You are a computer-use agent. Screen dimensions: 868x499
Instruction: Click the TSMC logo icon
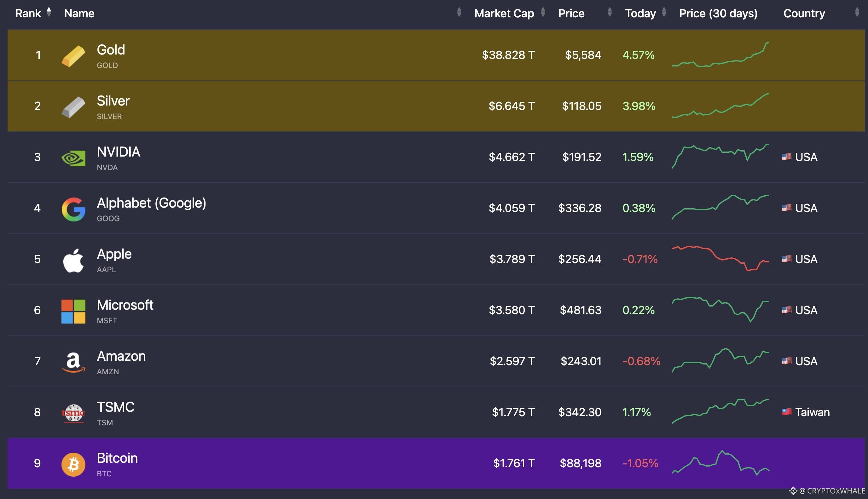tap(73, 413)
